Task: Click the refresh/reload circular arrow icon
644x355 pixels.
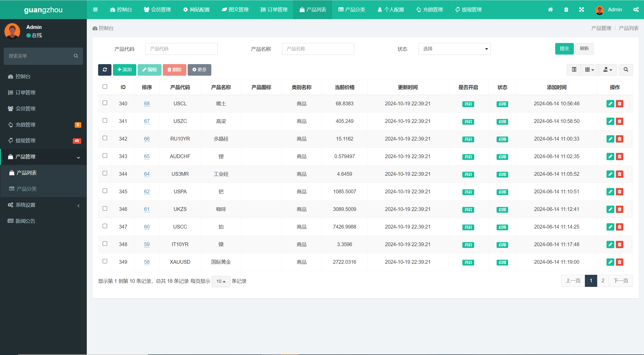Action: click(105, 69)
